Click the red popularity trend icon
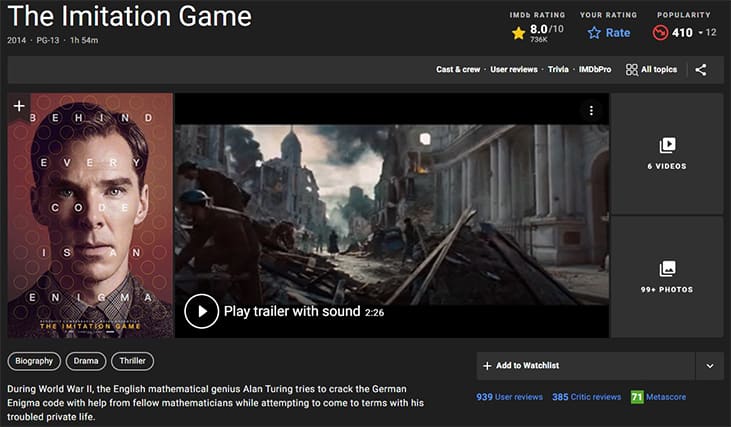Viewport: 731px width, 427px height. [660, 33]
